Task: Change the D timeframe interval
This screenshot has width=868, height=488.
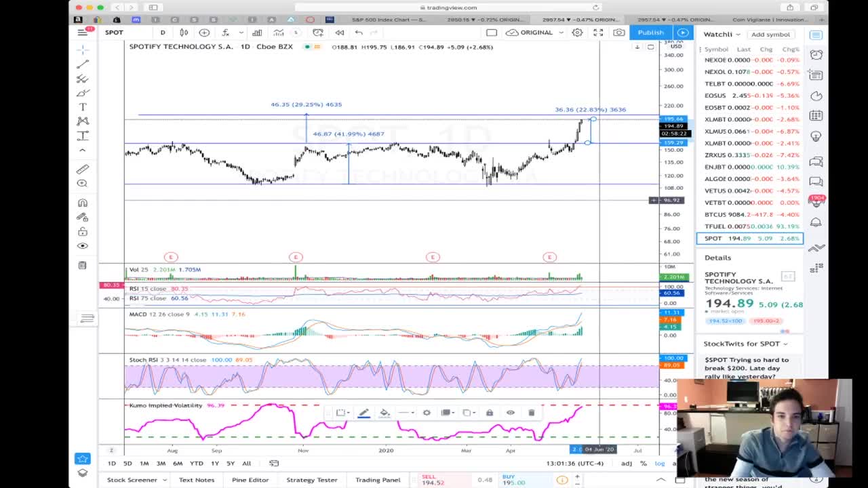Action: (163, 33)
